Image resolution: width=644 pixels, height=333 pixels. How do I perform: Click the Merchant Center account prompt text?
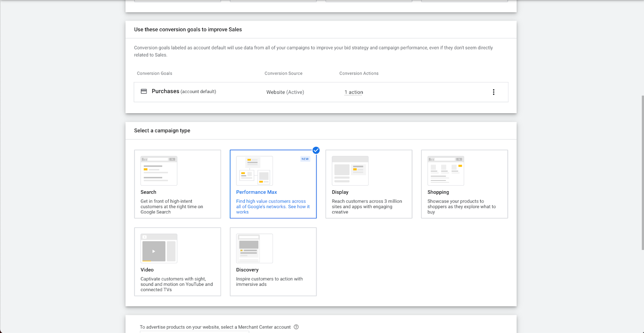point(215,327)
